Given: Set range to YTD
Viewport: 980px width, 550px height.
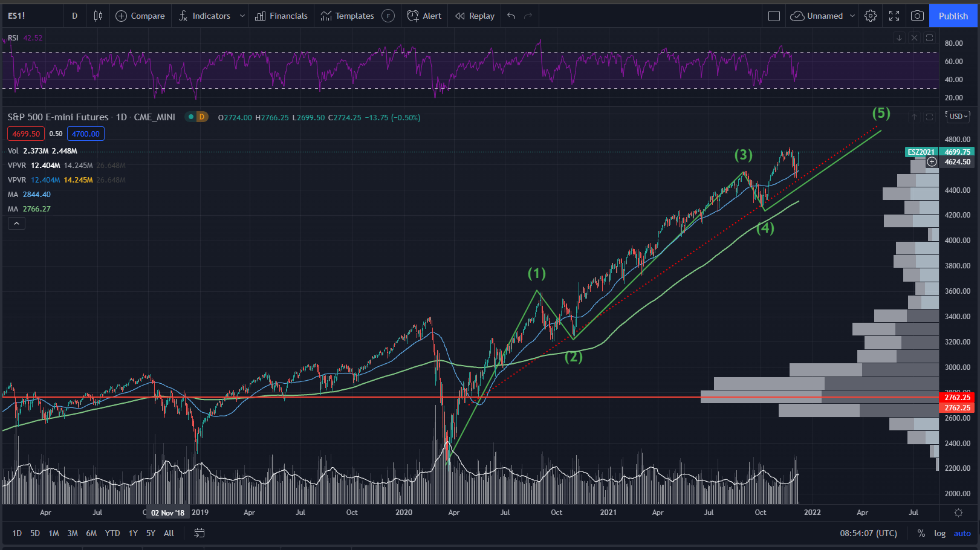Looking at the screenshot, I should [112, 533].
